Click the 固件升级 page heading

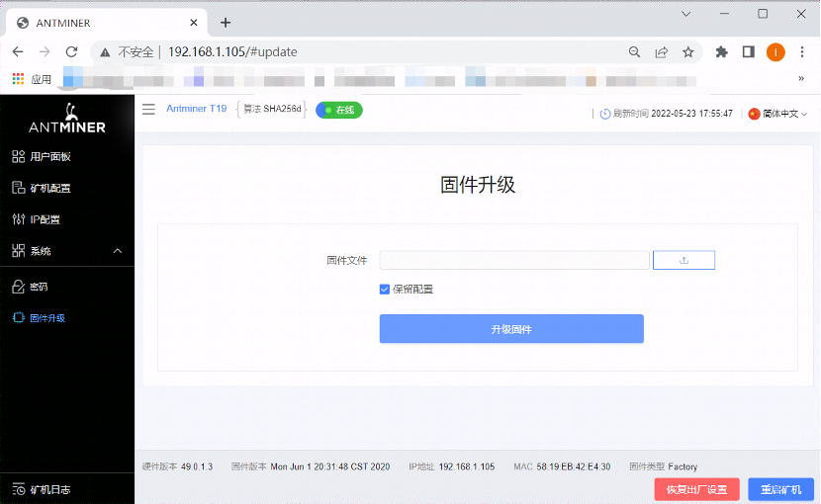tap(478, 185)
